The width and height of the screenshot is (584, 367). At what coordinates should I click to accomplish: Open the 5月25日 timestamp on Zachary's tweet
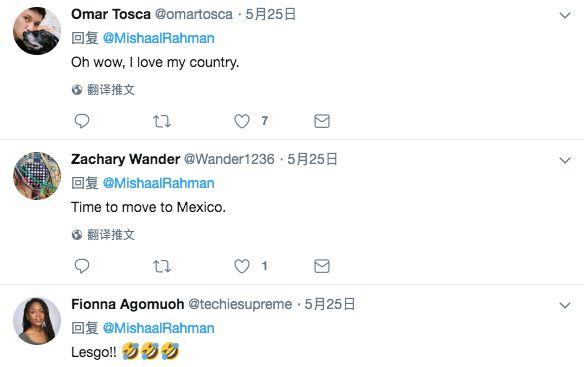(312, 159)
